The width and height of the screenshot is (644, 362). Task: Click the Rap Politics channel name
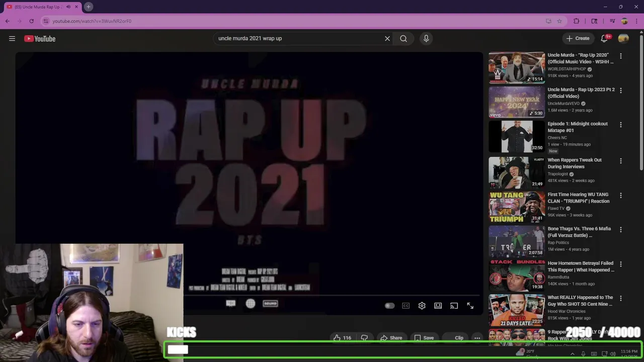coord(558,242)
